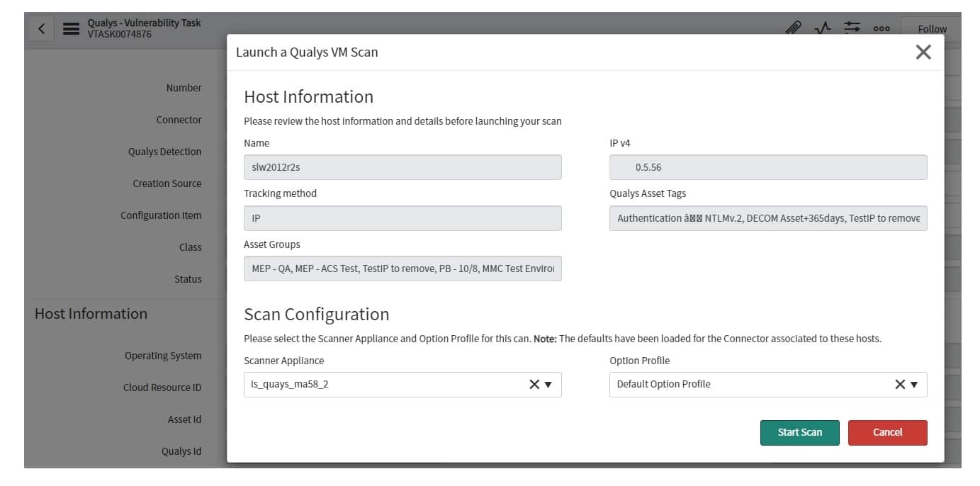Go back using the header back arrow
Viewport: 980px width, 486px height.
pos(41,29)
